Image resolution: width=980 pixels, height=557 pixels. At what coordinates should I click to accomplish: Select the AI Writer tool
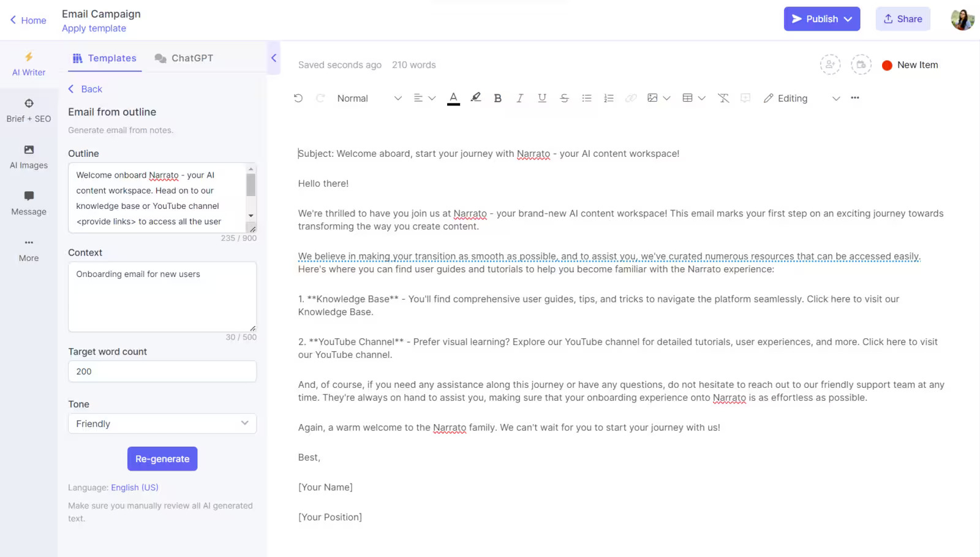[28, 64]
